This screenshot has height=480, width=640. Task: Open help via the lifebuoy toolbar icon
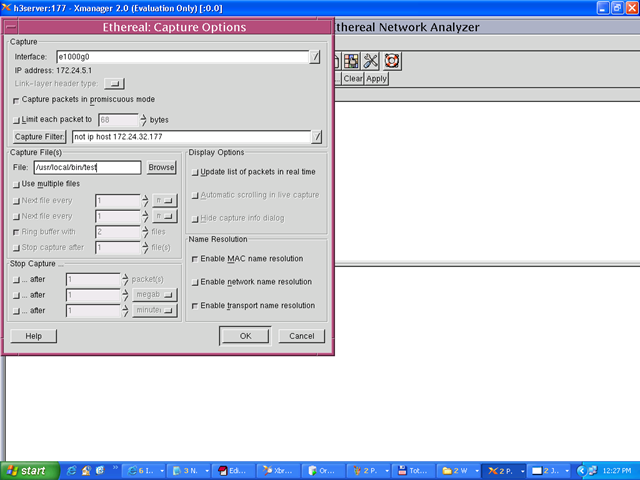(x=392, y=61)
